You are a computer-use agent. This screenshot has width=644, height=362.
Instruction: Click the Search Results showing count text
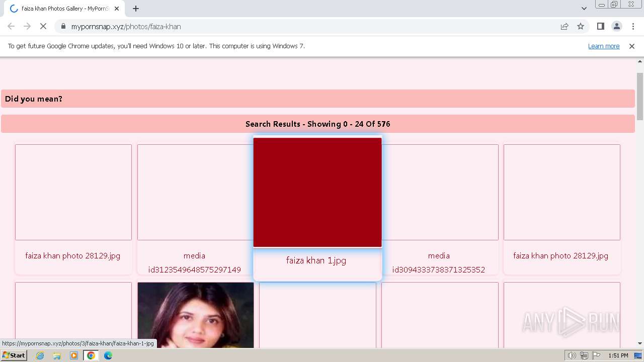click(318, 124)
